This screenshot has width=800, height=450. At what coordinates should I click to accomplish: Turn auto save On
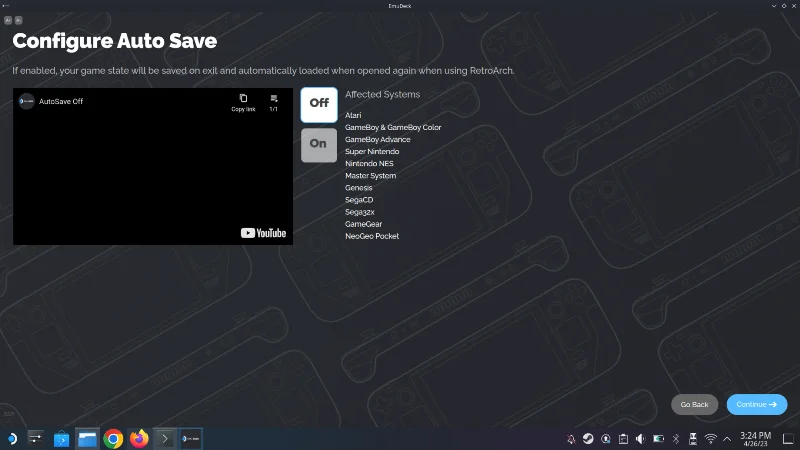click(319, 145)
